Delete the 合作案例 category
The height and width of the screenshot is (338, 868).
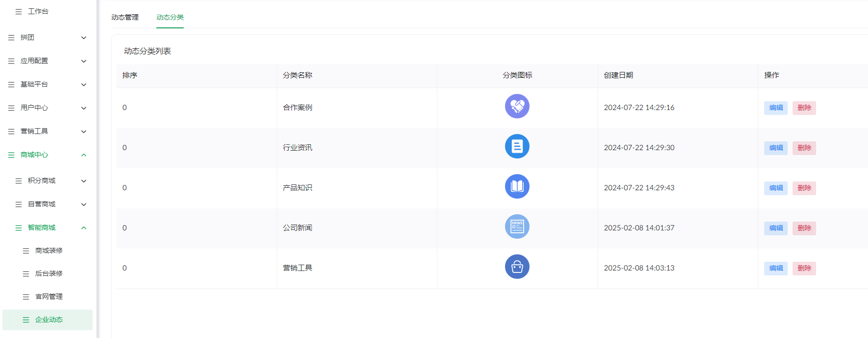pyautogui.click(x=804, y=108)
